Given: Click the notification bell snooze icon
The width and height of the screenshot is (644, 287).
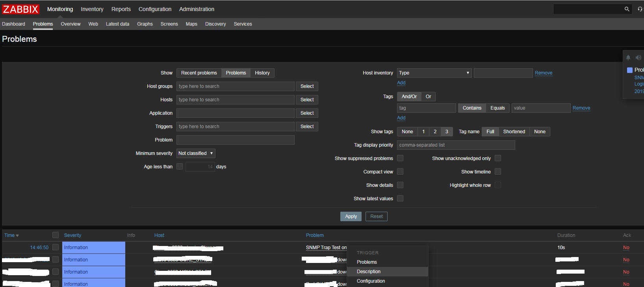Looking at the screenshot, I should [628, 58].
